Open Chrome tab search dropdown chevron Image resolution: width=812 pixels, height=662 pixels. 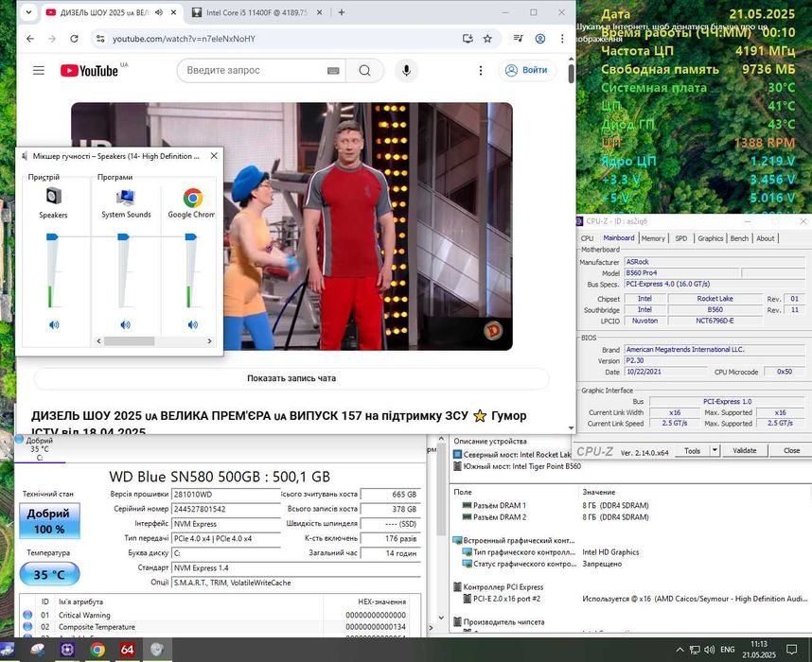pyautogui.click(x=29, y=12)
